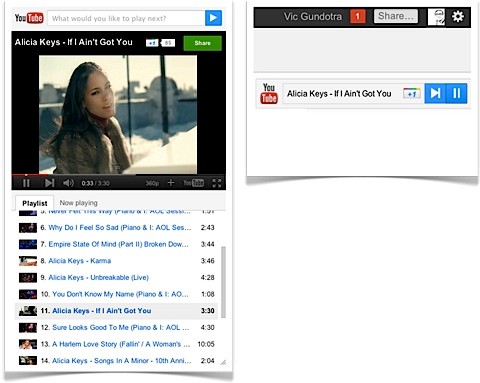
Task: Mute the video with the speaker icon
Action: pyautogui.click(x=68, y=183)
